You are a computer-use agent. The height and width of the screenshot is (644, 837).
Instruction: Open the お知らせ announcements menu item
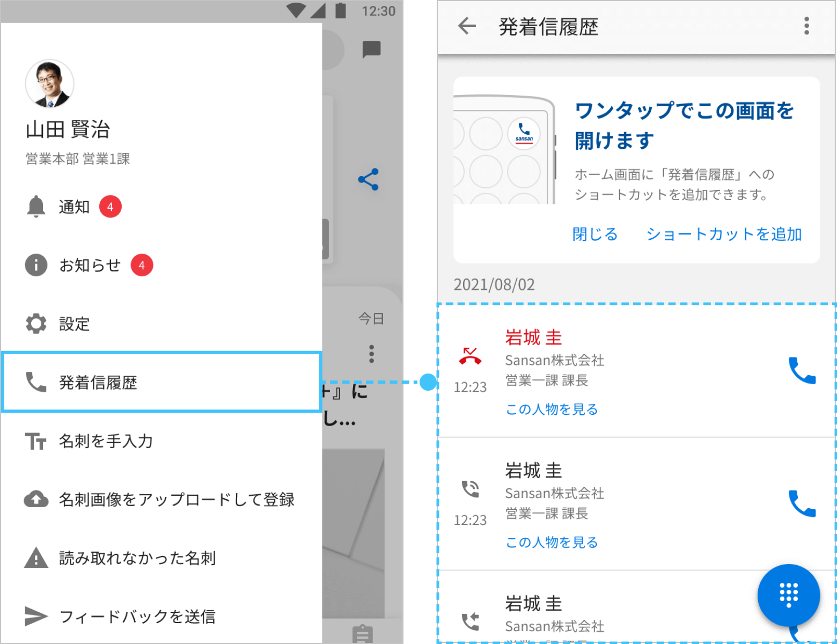tap(161, 265)
